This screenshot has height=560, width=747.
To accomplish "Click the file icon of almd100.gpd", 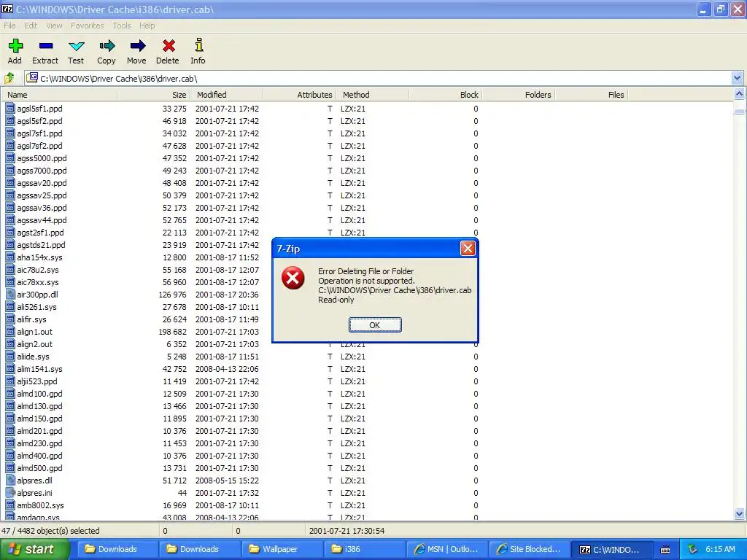I will click(x=10, y=393).
